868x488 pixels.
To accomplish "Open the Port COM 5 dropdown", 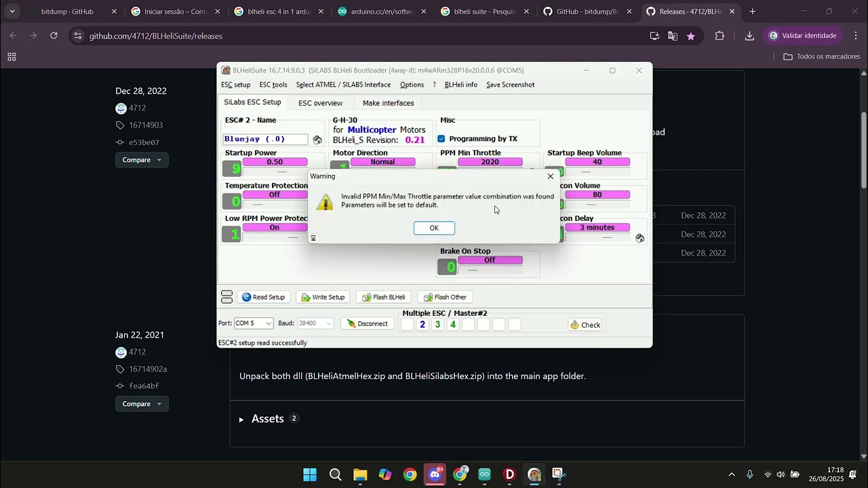I will pyautogui.click(x=254, y=323).
